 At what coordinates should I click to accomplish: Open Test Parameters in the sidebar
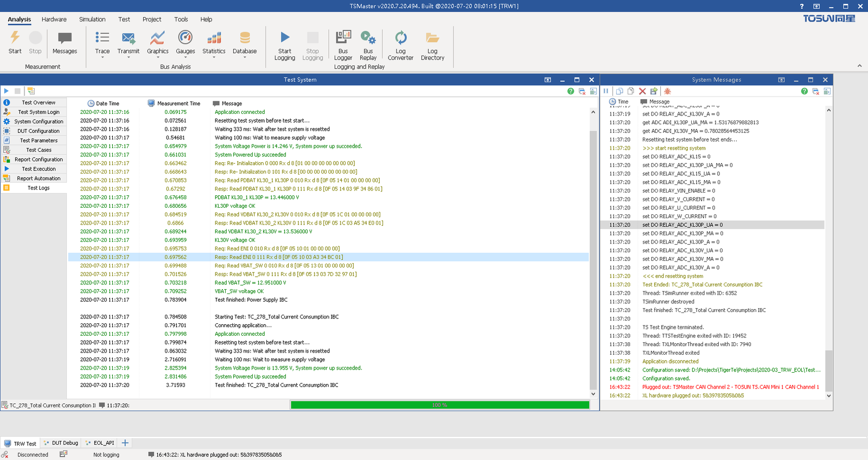coord(34,140)
